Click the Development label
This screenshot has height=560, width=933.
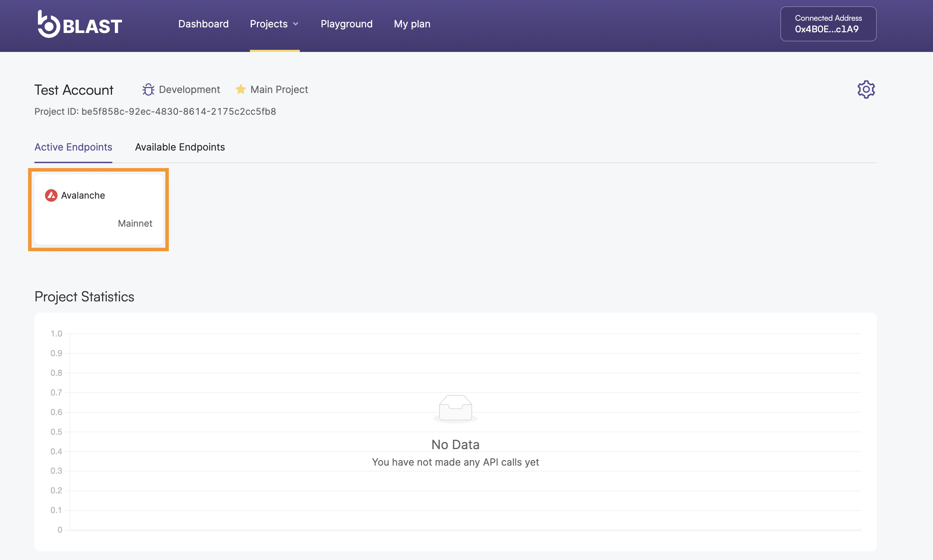[x=190, y=89]
